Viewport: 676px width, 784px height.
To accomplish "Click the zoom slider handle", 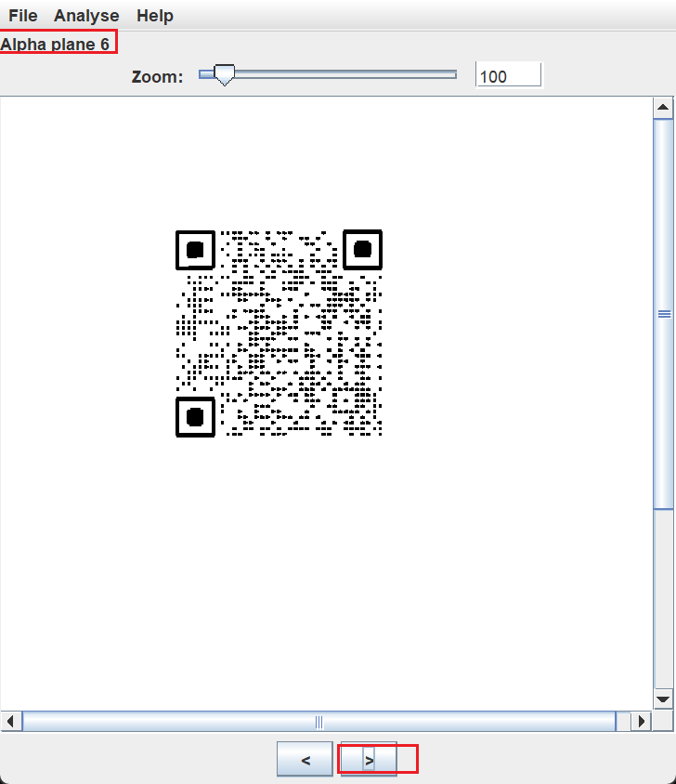I will tap(224, 75).
